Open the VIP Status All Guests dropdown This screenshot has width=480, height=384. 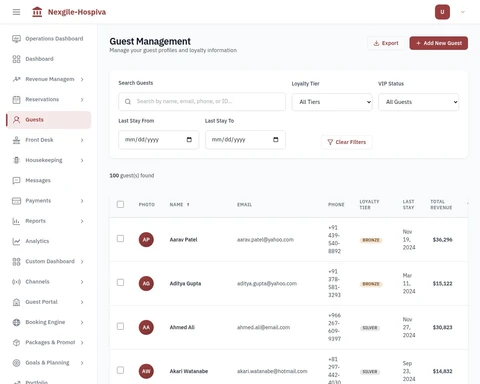[418, 102]
